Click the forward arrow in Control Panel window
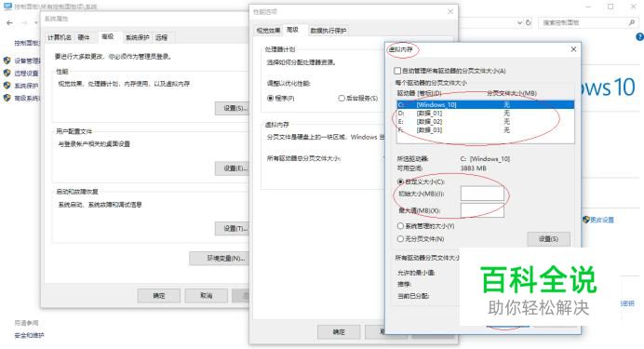 click(24, 23)
